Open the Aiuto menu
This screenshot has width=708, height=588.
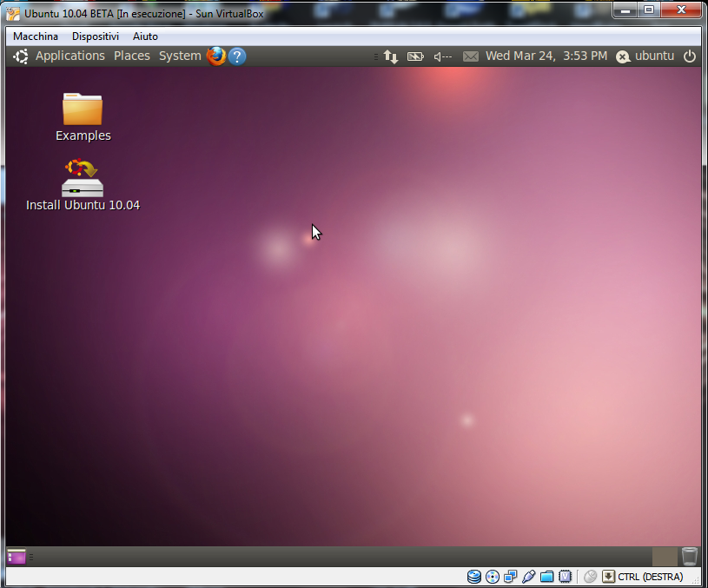click(145, 36)
